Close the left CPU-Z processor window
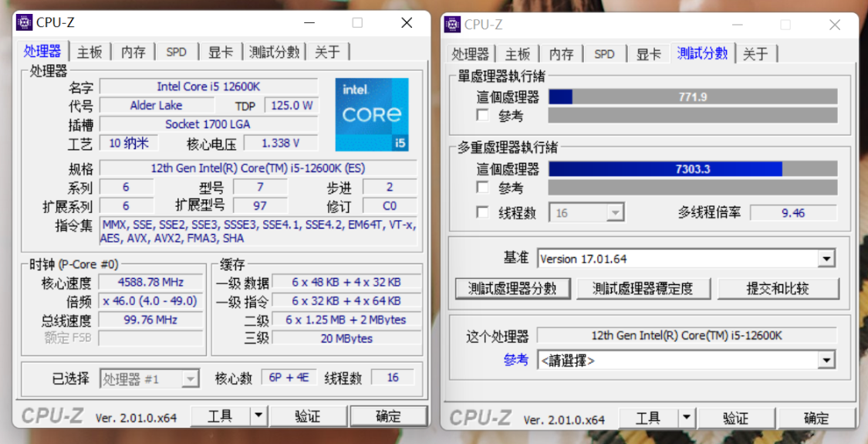The height and width of the screenshot is (444, 868). click(x=407, y=22)
